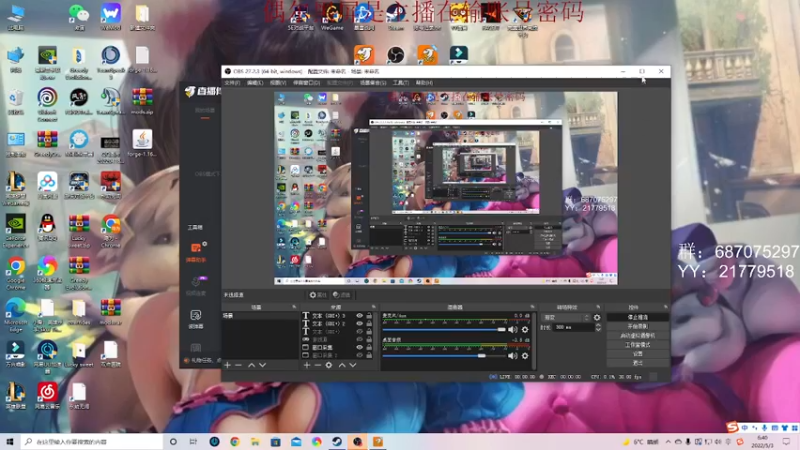Open OBS 设置 settings button
The width and height of the screenshot is (800, 450).
[638, 354]
